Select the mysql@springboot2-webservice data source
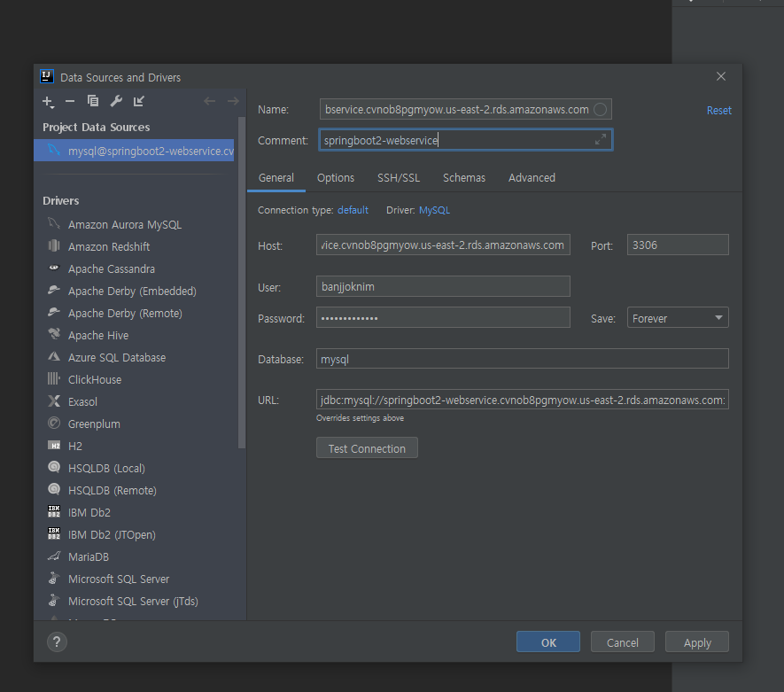The image size is (784, 692). [134, 151]
